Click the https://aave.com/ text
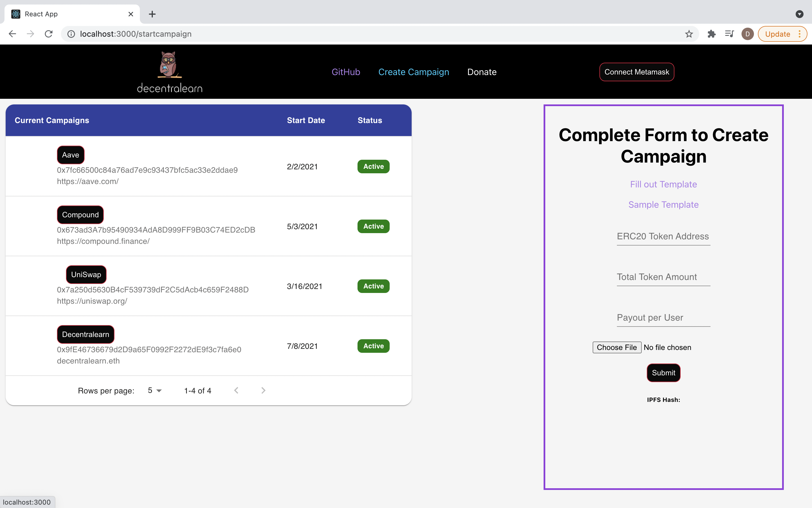812x508 pixels. tap(88, 181)
